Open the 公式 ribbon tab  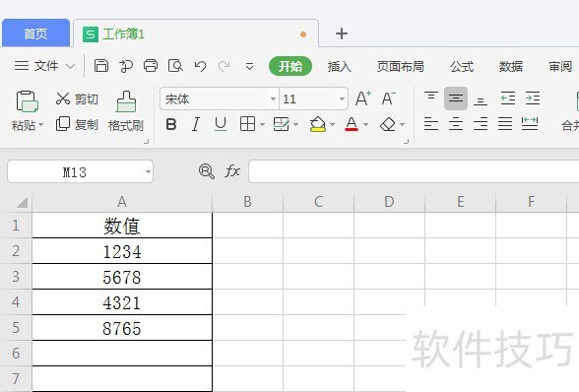[x=462, y=67]
